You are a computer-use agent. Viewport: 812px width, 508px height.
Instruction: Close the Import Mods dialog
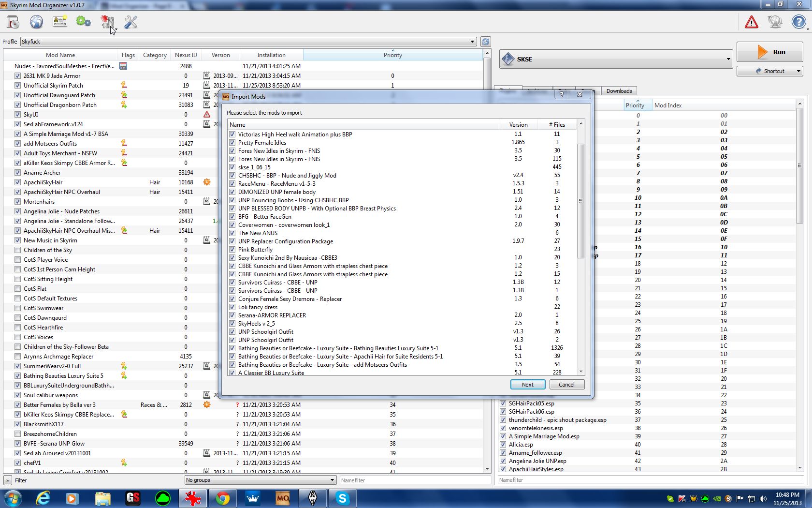(x=580, y=95)
